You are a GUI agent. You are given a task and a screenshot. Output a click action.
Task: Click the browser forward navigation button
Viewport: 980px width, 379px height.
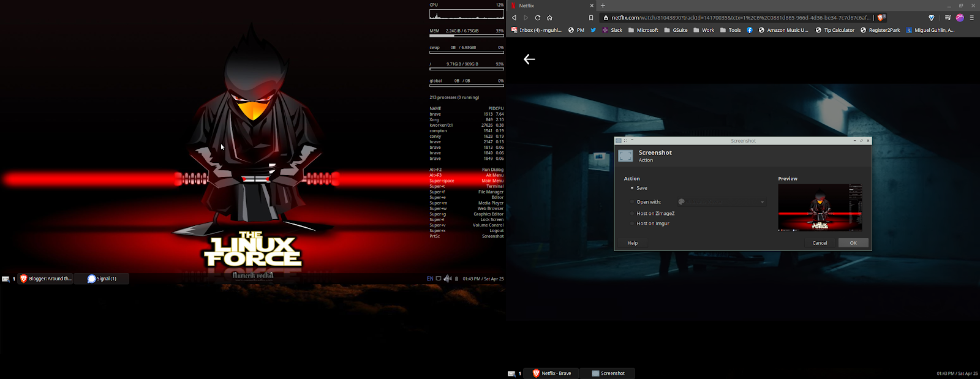coord(526,18)
